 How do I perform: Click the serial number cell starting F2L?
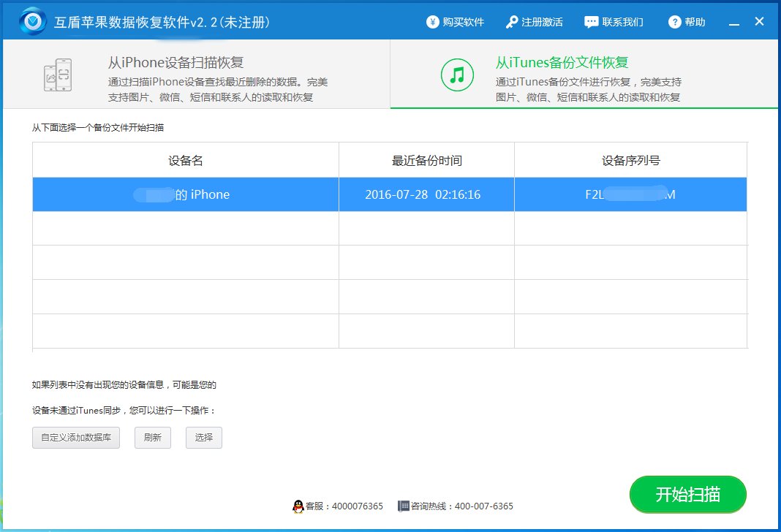pos(630,194)
